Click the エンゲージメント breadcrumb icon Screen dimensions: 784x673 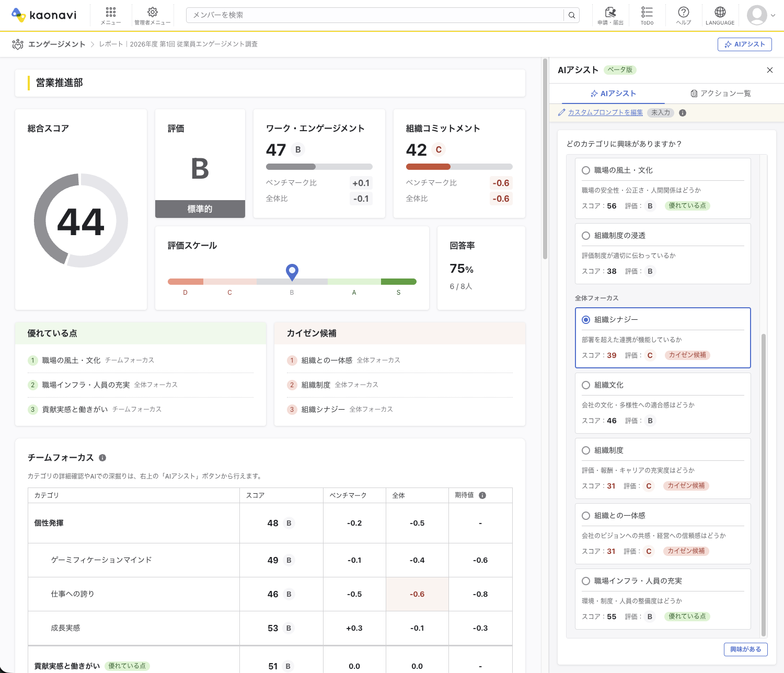point(18,44)
